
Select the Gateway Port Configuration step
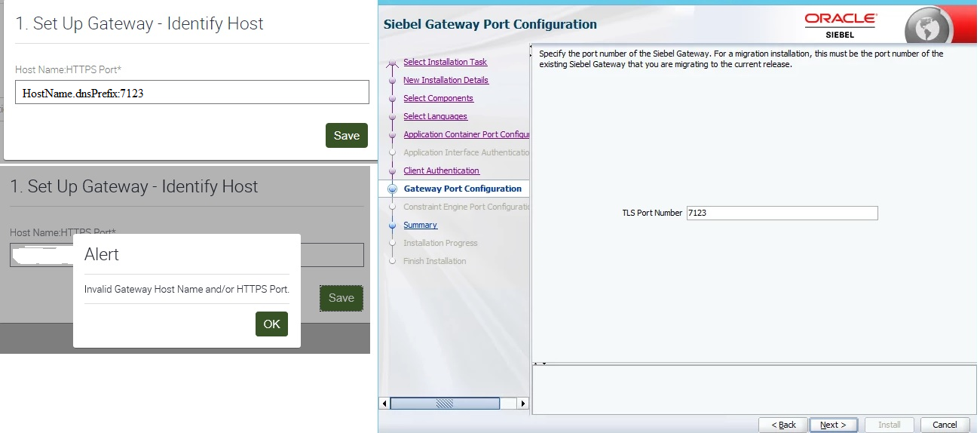(462, 189)
